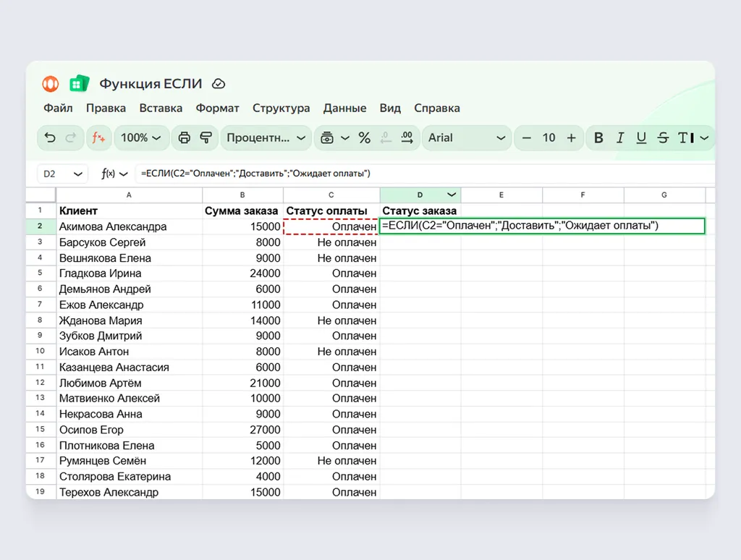The image size is (741, 560).
Task: Click the currency format icon
Action: pyautogui.click(x=327, y=138)
